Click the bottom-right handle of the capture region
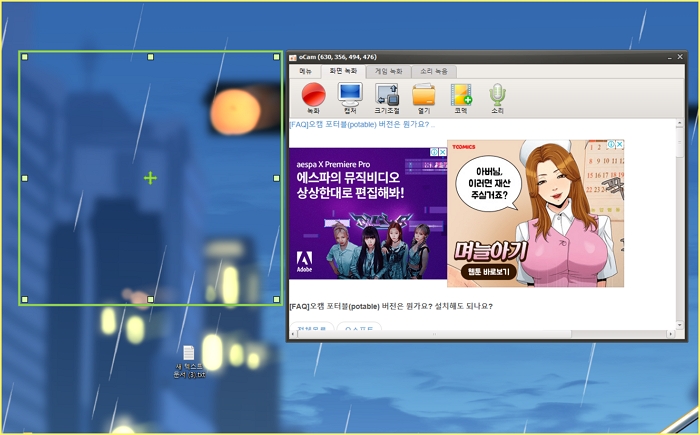700x435 pixels. coord(276,299)
